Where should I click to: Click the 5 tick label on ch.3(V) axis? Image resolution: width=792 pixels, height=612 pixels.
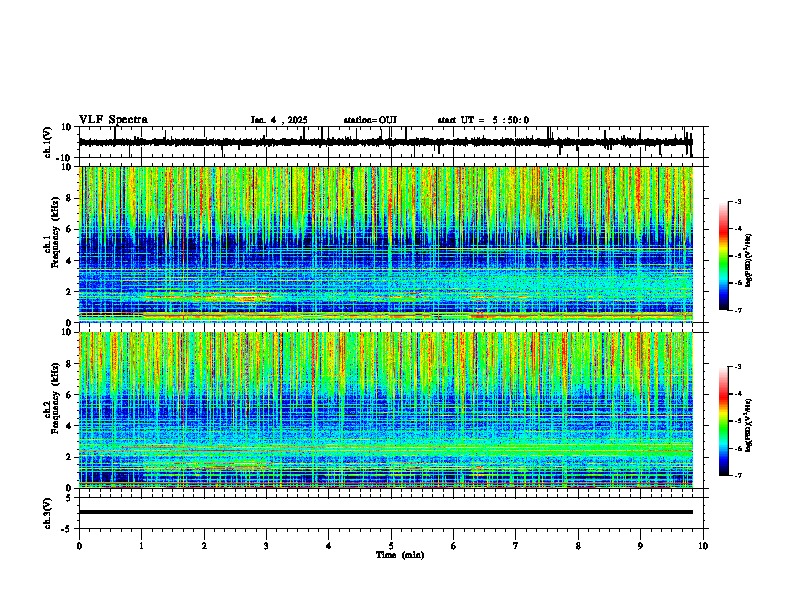pyautogui.click(x=69, y=498)
